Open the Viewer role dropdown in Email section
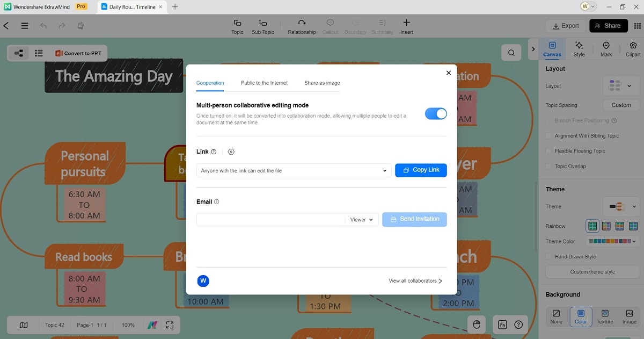The width and height of the screenshot is (644, 339). click(x=361, y=219)
